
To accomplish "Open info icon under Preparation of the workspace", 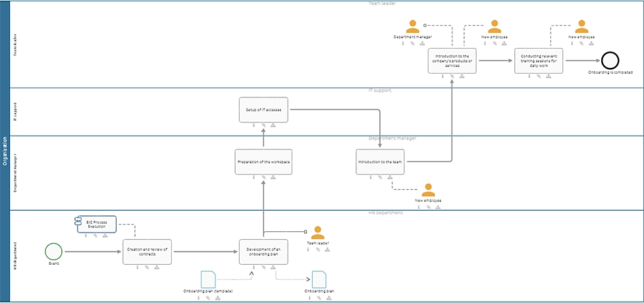I will [x=254, y=177].
